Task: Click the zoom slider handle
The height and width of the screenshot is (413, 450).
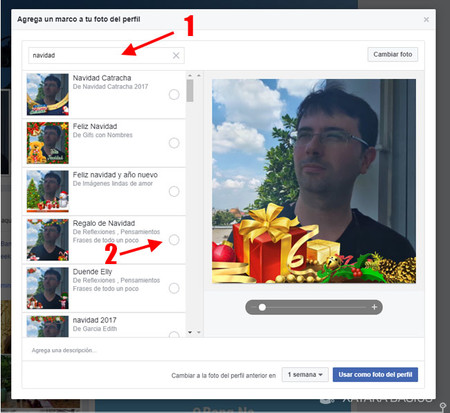Action: [x=262, y=307]
